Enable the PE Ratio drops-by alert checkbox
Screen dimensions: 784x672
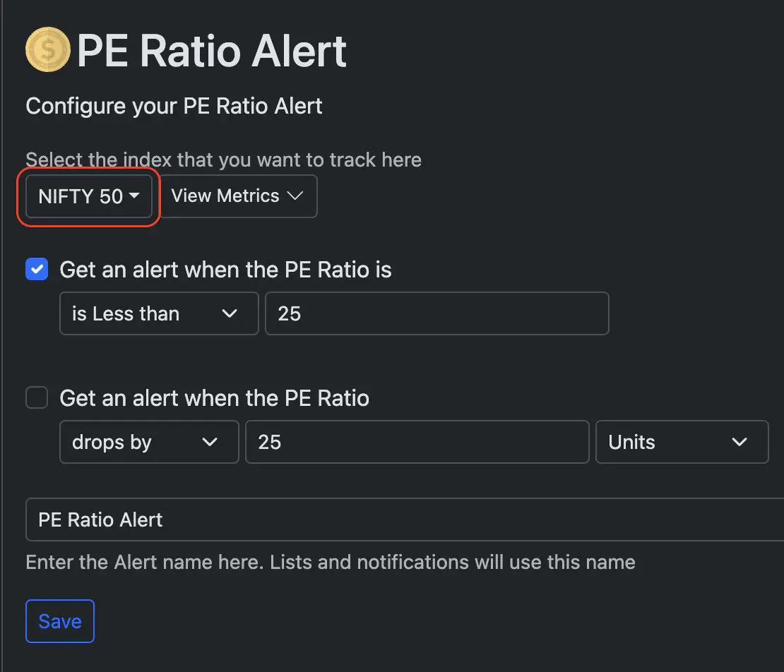37,397
